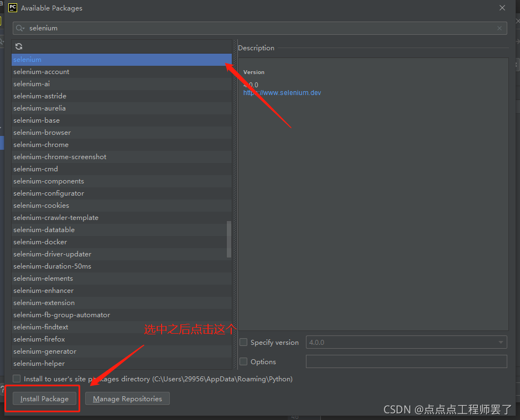Select selenium-duration-50ms package

[121, 266]
